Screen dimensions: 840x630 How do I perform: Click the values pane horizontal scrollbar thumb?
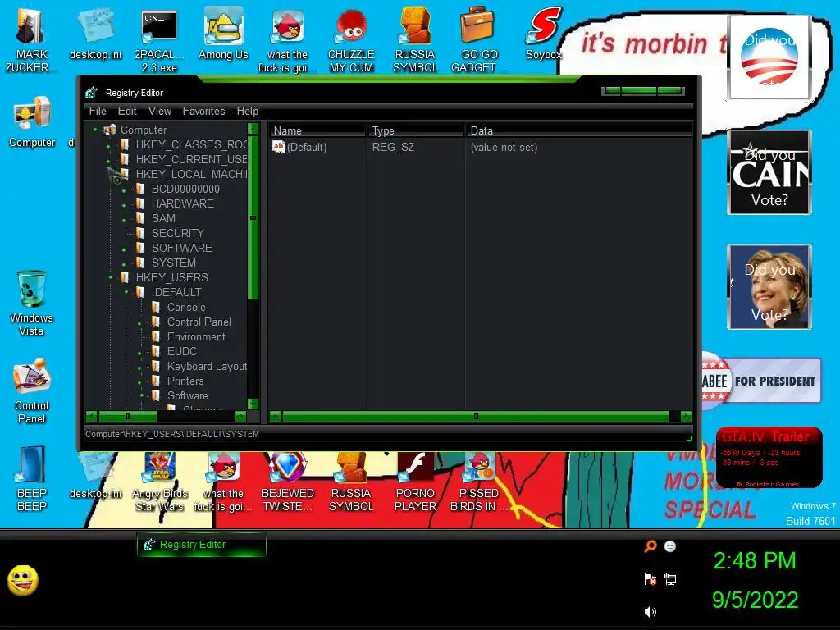pyautogui.click(x=476, y=416)
